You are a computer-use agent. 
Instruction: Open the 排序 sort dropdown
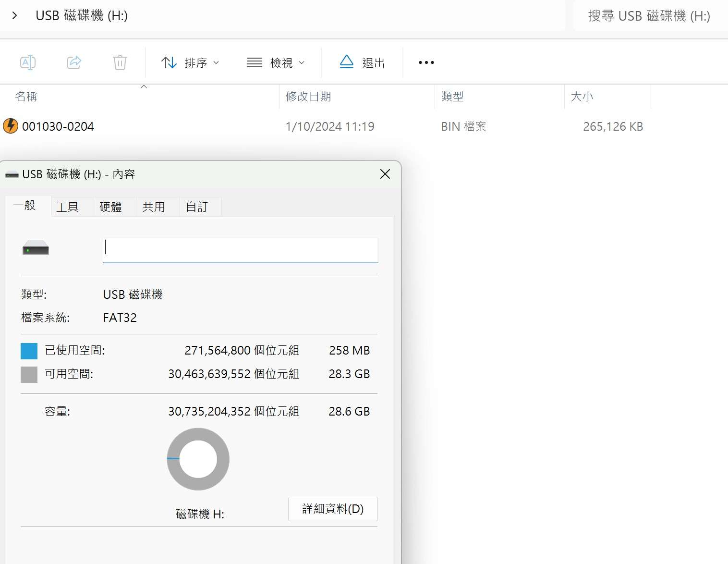(190, 62)
